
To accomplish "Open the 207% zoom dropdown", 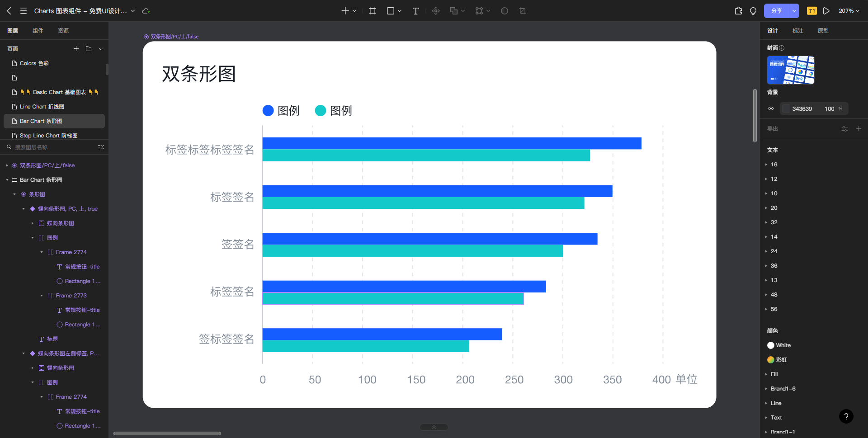I will click(849, 11).
